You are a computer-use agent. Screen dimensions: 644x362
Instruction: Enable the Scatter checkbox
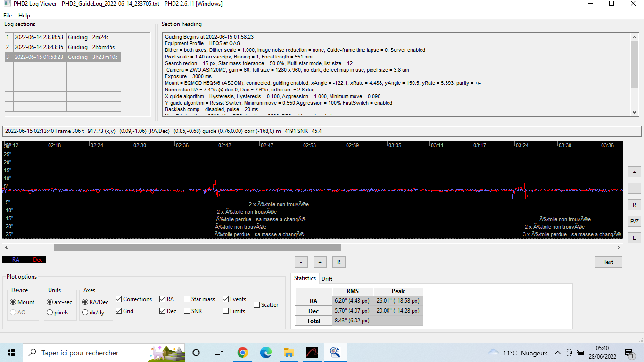266,305
